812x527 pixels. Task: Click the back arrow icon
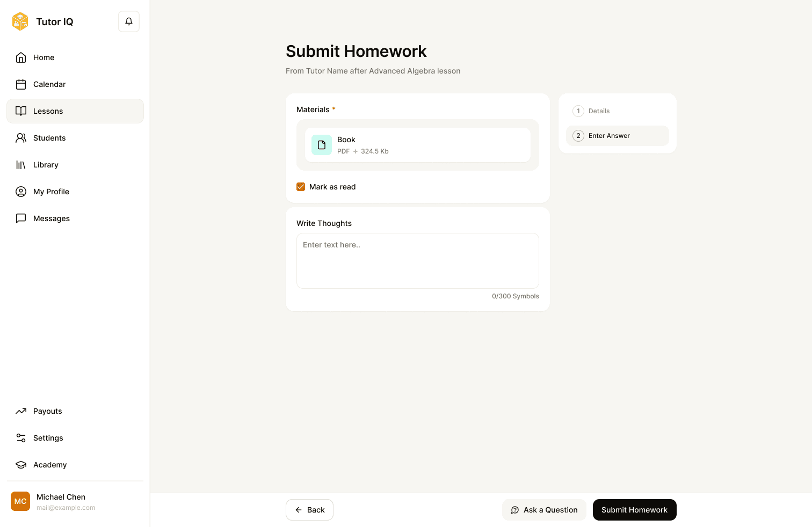pos(299,510)
